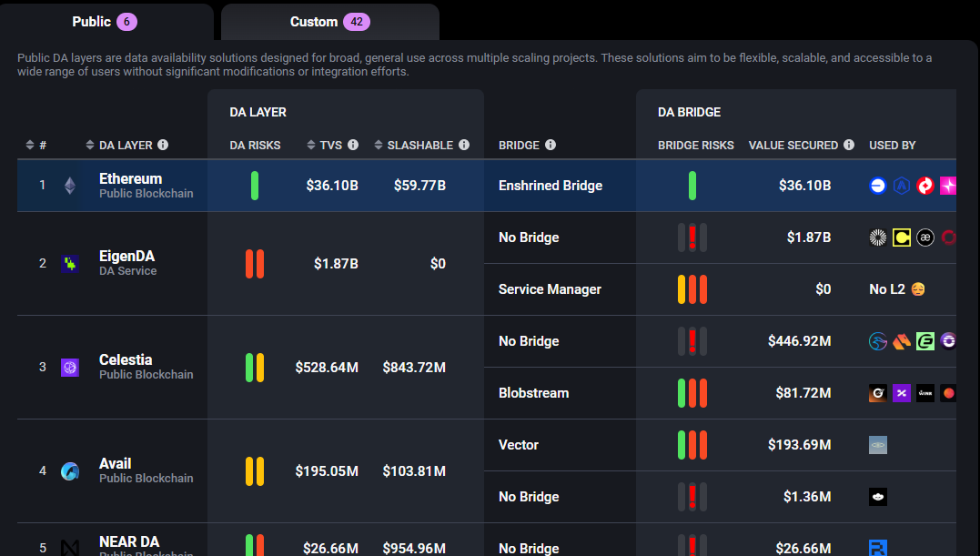Select EigenDA's No Bridge entry
Viewport: 980px width, 556px height.
click(529, 238)
